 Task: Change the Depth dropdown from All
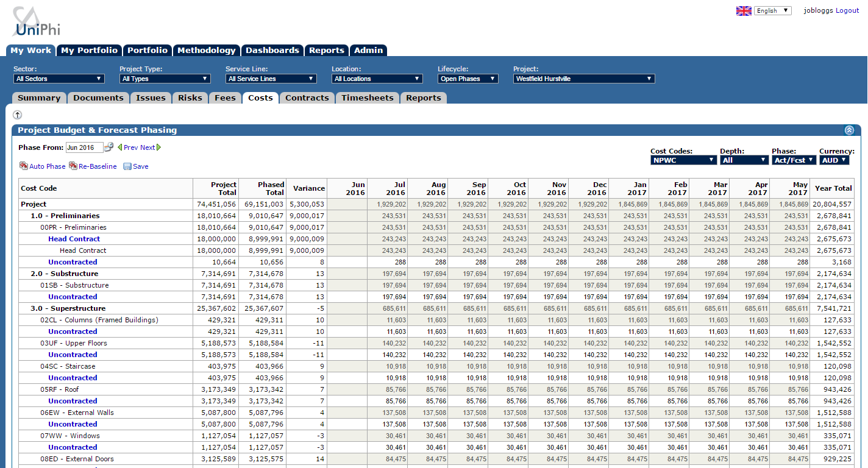click(x=744, y=159)
